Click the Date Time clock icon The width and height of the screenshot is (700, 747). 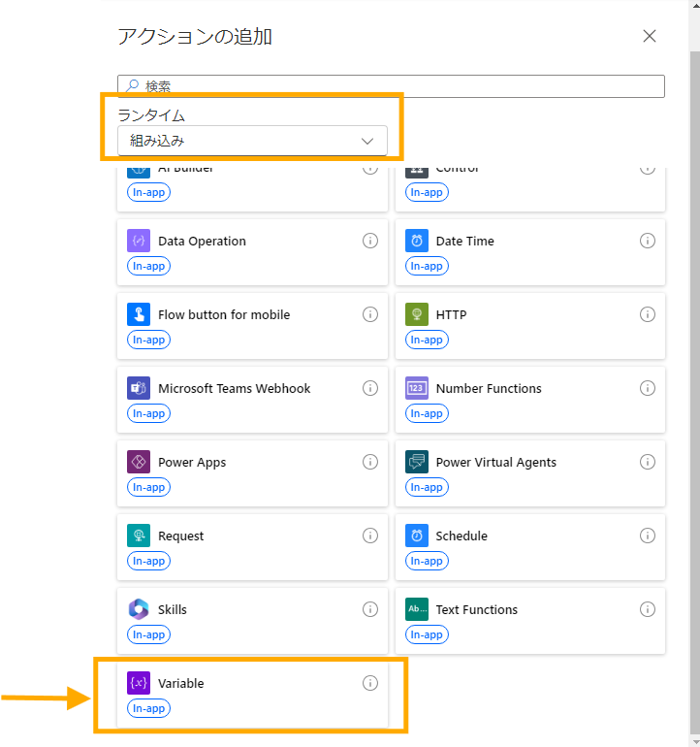(417, 241)
